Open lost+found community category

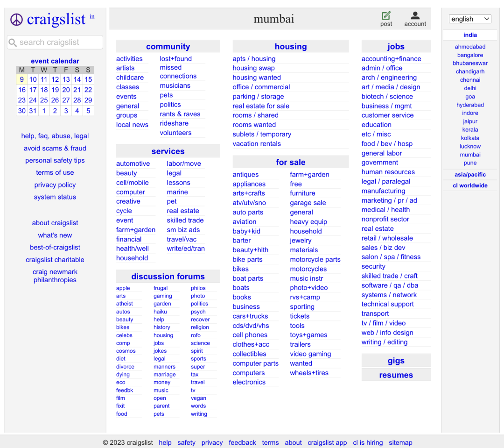pos(175,59)
